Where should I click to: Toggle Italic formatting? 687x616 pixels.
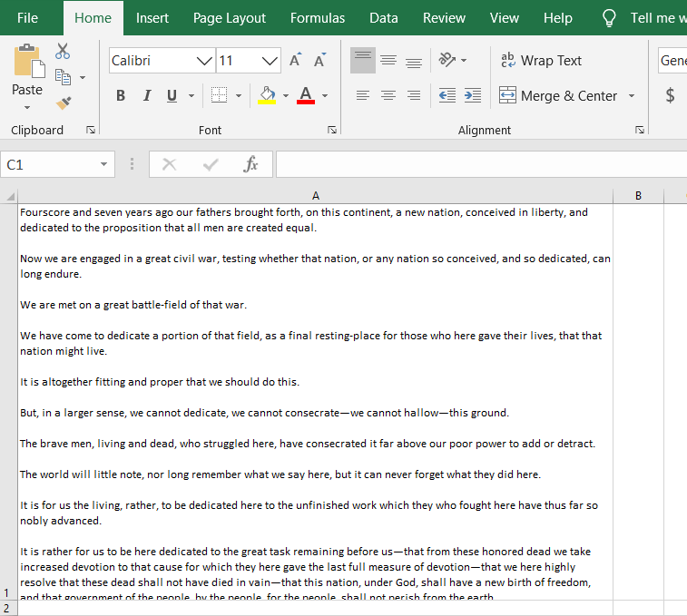(147, 95)
